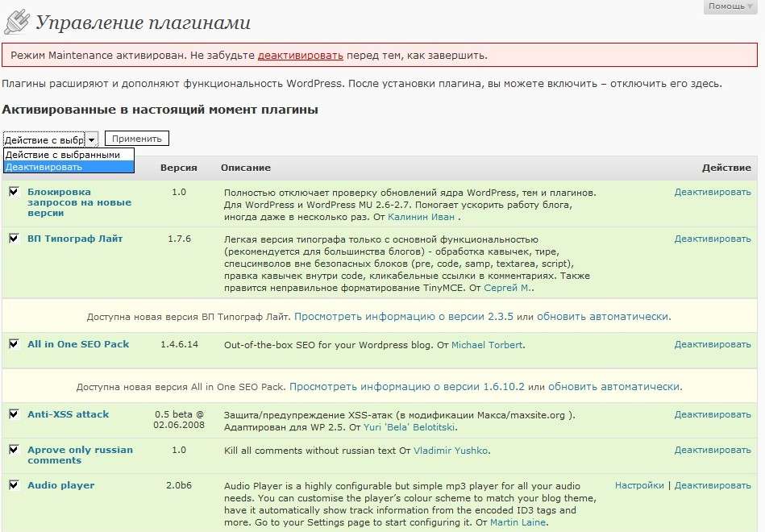Click the 'Управление плагинами' page heading

(x=143, y=23)
